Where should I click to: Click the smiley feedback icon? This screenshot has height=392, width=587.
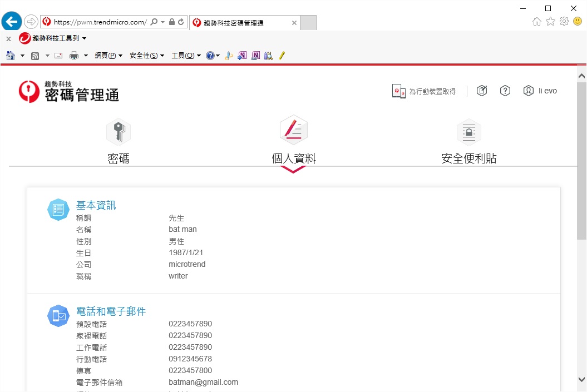[578, 21]
